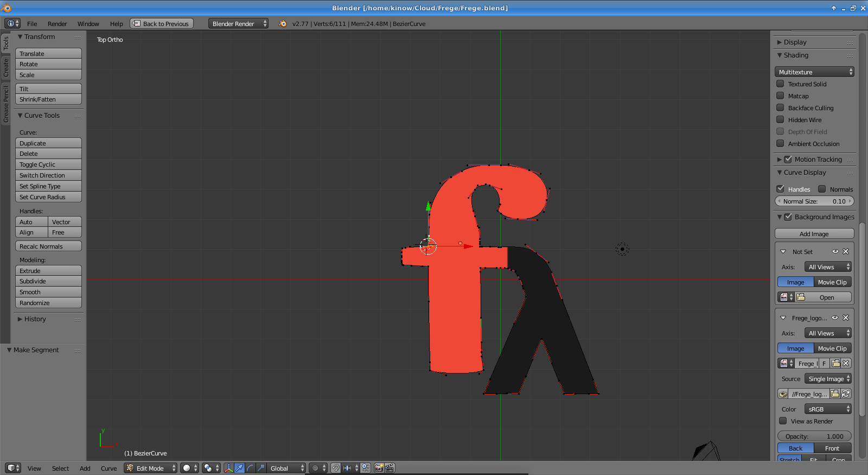Open the 3D view editor type selector

pyautogui.click(x=13, y=468)
